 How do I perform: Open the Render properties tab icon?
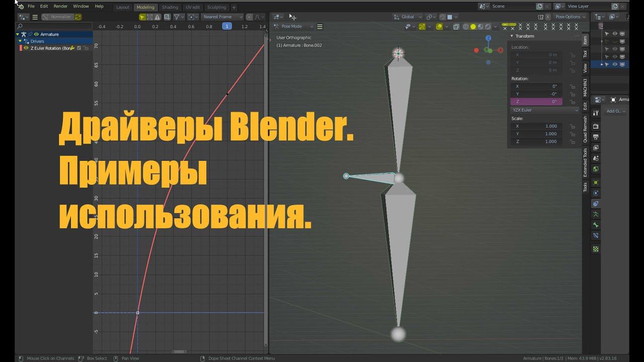pyautogui.click(x=596, y=126)
